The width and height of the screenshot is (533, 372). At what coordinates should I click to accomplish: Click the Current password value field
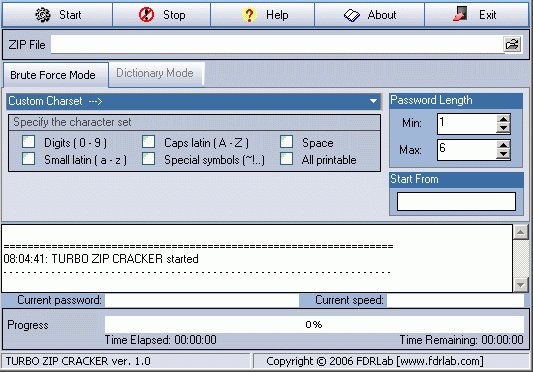click(x=202, y=300)
